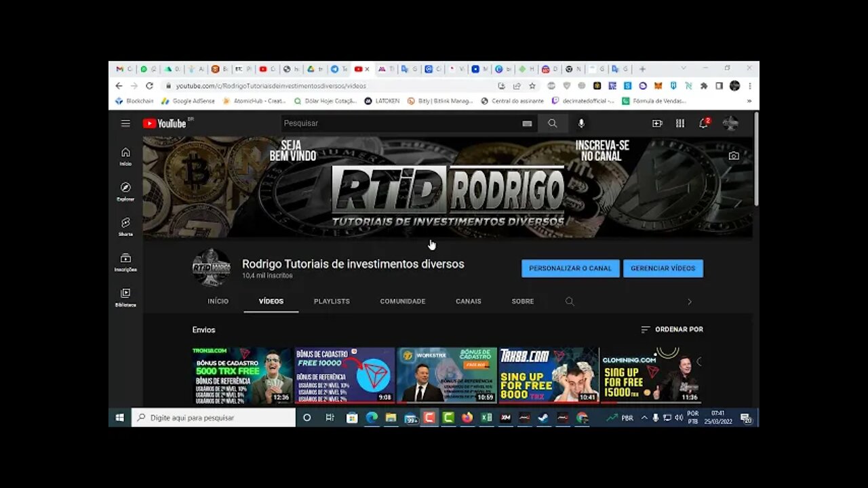Open Firefox from the taskbar
Viewport: 868px width, 488px height.
point(467,418)
